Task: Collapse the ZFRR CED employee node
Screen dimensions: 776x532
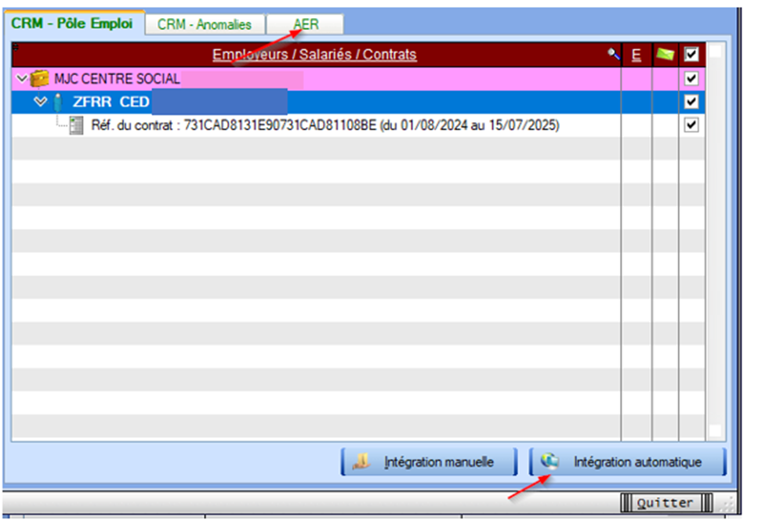Action: pyautogui.click(x=41, y=101)
